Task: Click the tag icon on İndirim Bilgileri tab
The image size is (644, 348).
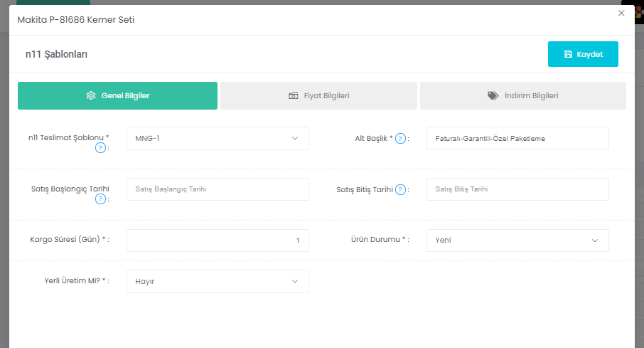Action: (493, 95)
